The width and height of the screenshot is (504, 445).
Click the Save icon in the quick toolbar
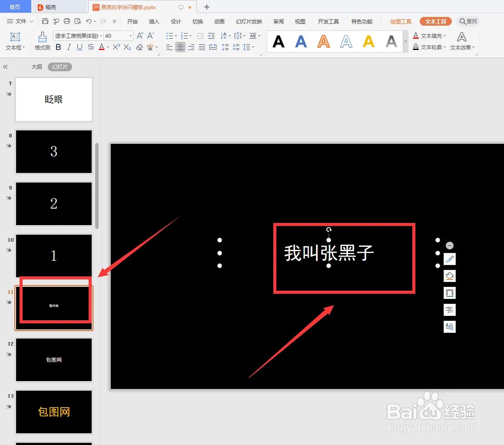tap(45, 21)
